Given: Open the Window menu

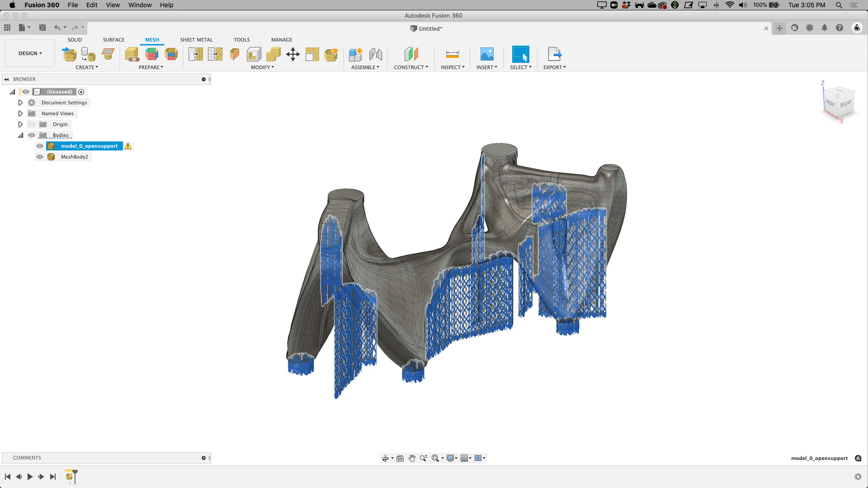Looking at the screenshot, I should coord(140,5).
